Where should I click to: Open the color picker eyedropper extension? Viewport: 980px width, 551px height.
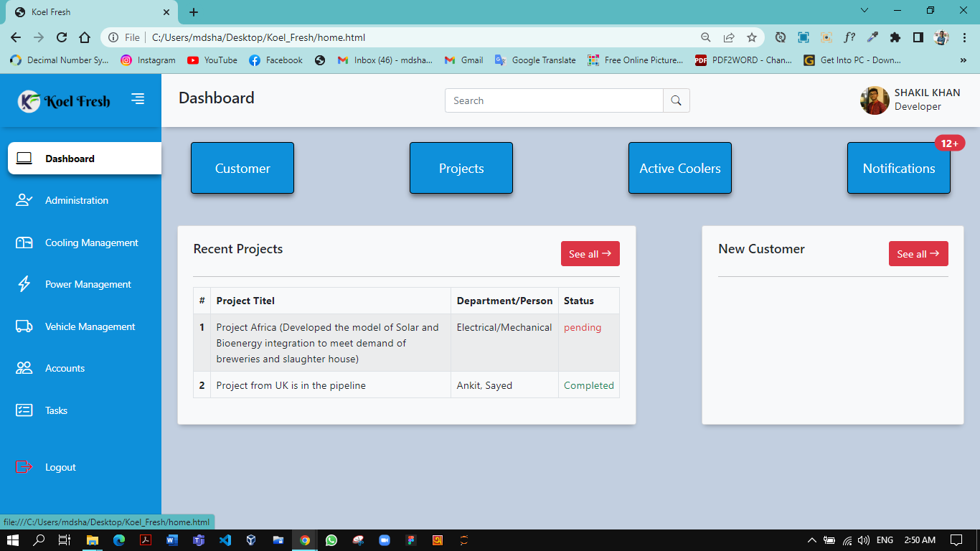[872, 37]
